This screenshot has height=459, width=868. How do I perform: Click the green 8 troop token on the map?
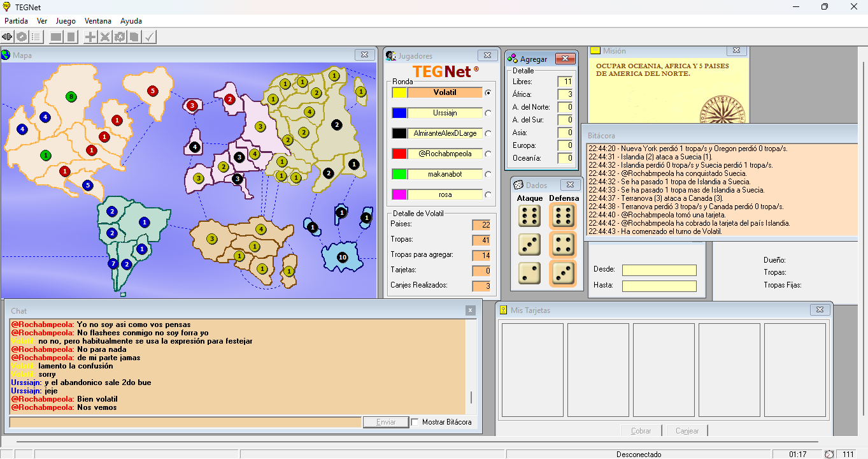(x=71, y=97)
